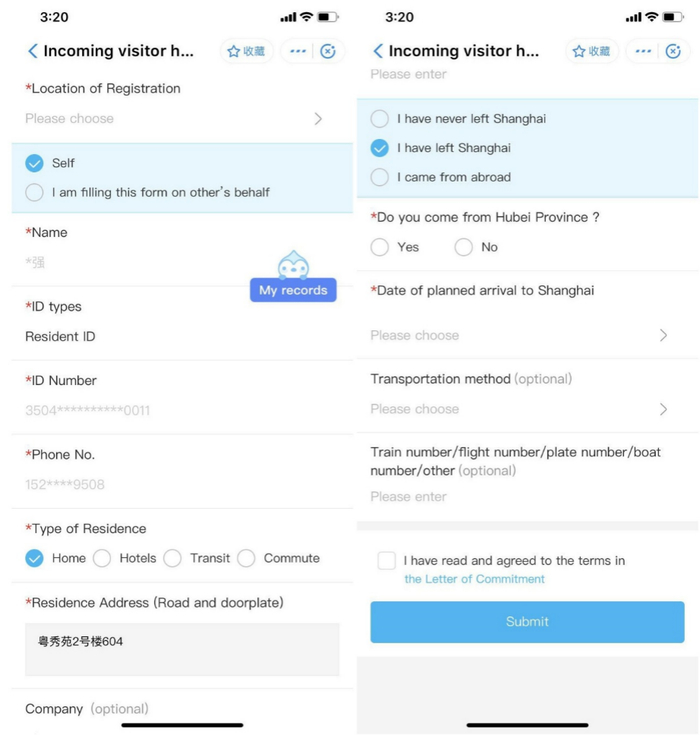The width and height of the screenshot is (700, 735).
Task: Open the three-dot more menu on the left screen
Action: point(298,51)
